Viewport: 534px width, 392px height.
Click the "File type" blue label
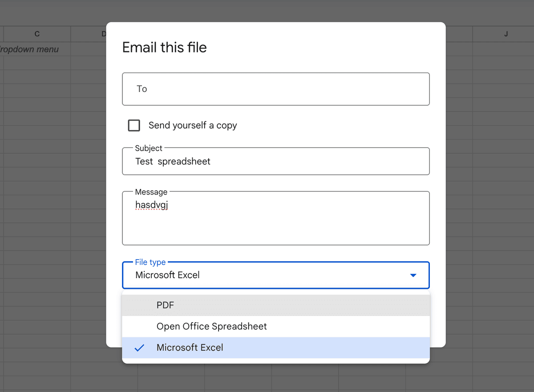pyautogui.click(x=151, y=262)
